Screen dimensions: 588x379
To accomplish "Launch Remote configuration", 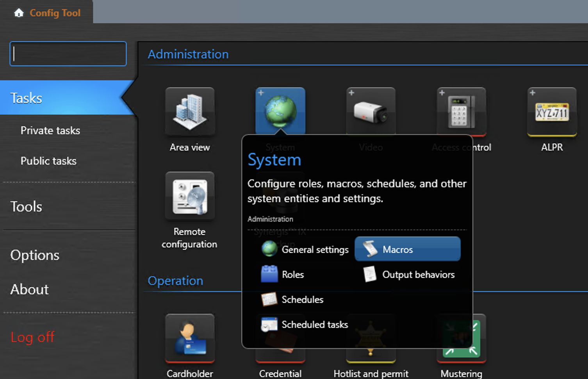I will (x=190, y=196).
